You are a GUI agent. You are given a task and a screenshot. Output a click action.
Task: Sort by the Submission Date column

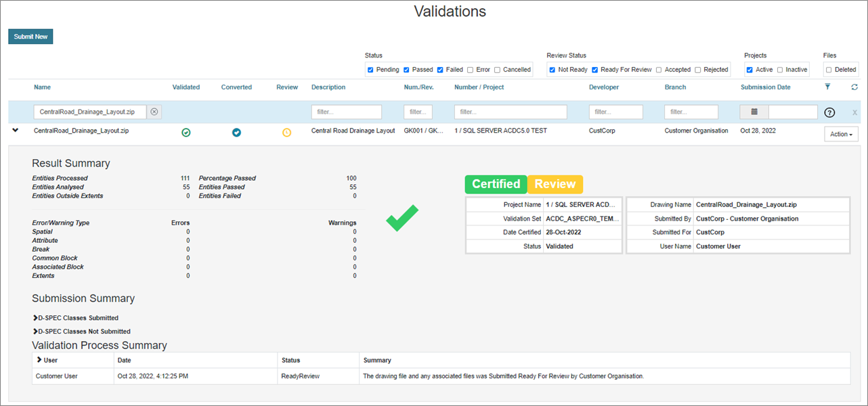765,87
